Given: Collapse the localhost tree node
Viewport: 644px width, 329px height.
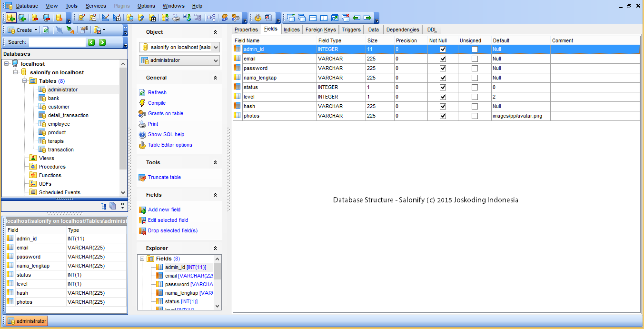Looking at the screenshot, I should (x=7, y=64).
